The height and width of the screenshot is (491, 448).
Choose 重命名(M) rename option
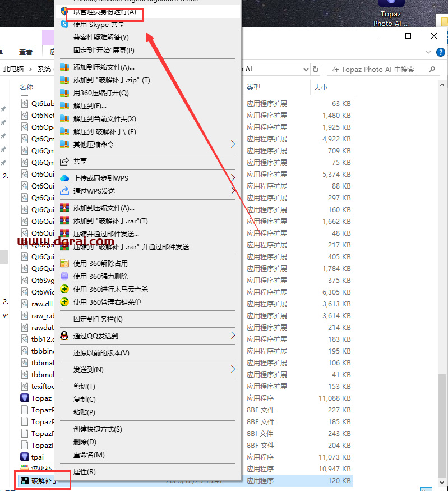tap(89, 455)
